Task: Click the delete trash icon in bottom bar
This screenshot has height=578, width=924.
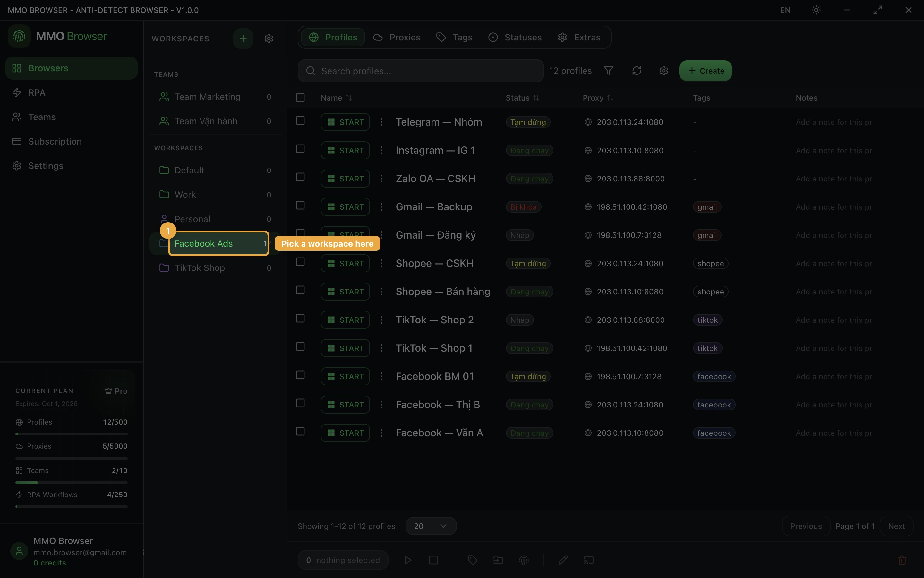Action: [902, 560]
